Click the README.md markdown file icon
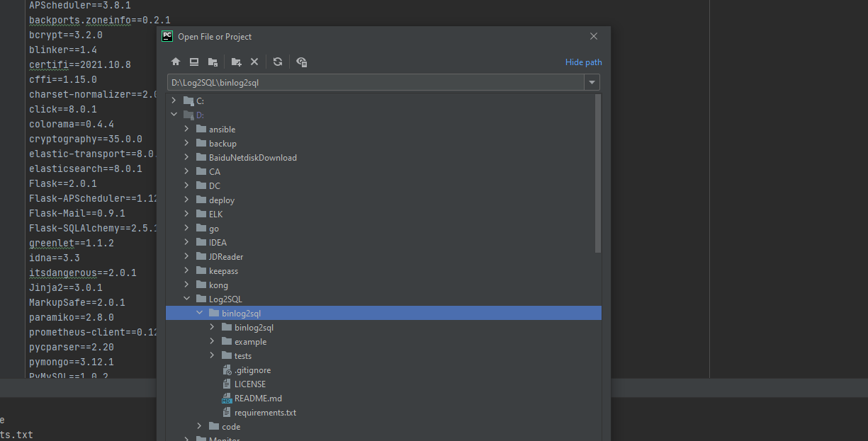This screenshot has width=868, height=441. click(227, 399)
